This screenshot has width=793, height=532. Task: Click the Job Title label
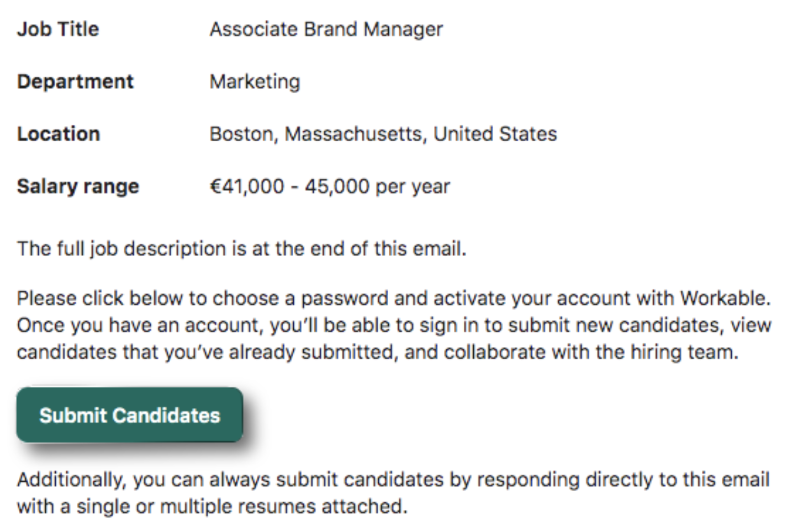(x=58, y=29)
